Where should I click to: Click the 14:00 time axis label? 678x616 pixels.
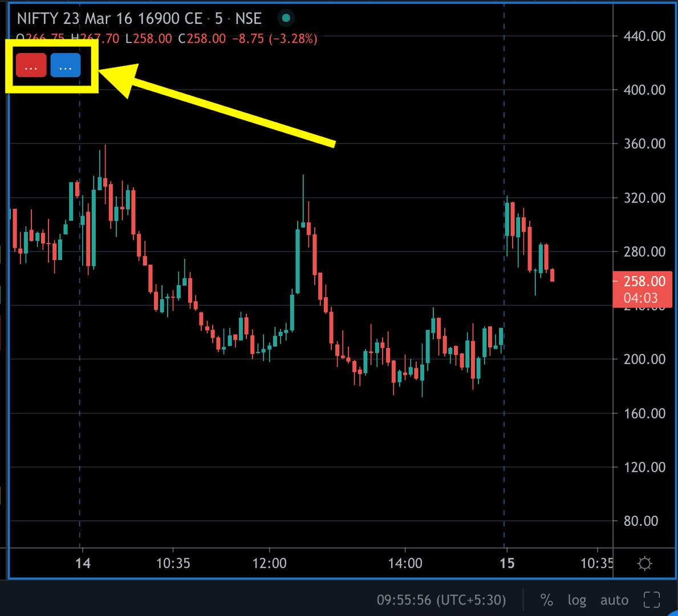(405, 563)
